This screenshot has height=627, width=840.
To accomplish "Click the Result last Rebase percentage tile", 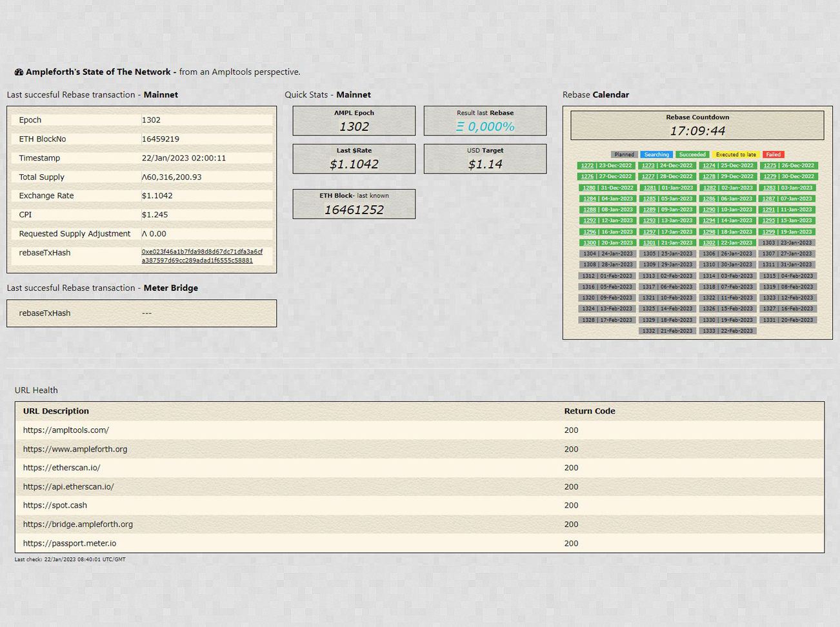I will tap(485, 121).
